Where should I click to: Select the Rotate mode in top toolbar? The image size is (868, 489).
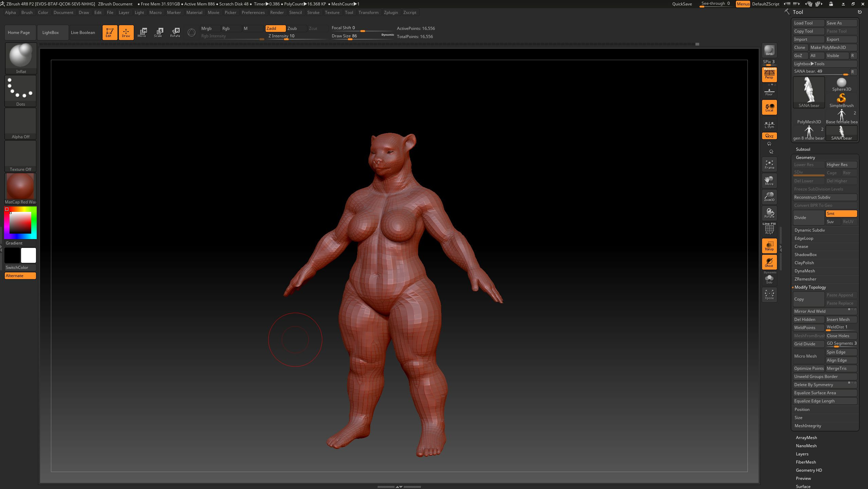[175, 32]
